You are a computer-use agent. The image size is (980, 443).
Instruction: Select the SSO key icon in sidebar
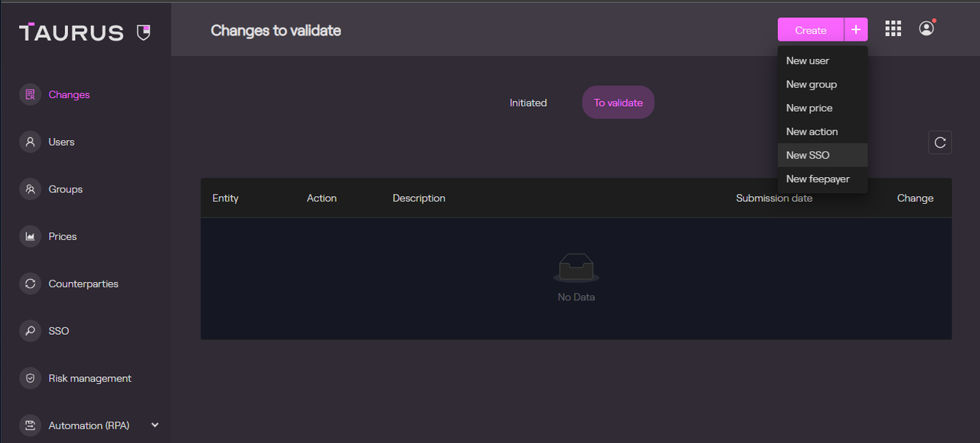click(x=30, y=330)
